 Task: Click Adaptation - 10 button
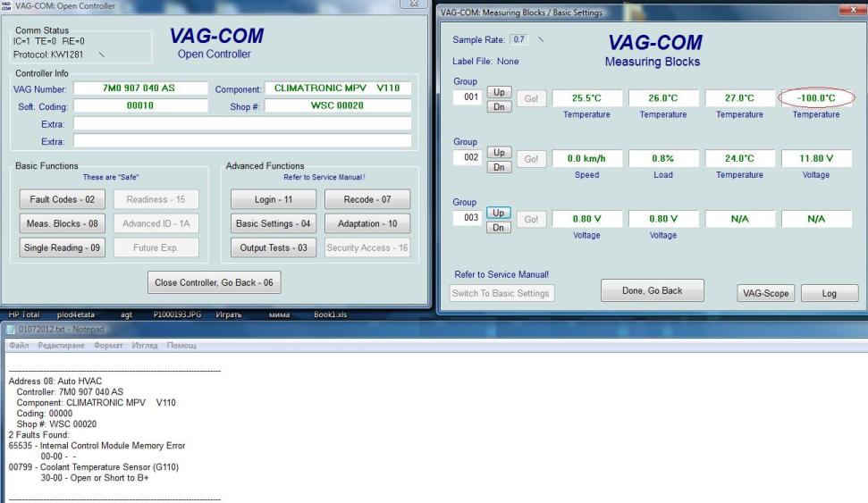coord(366,223)
